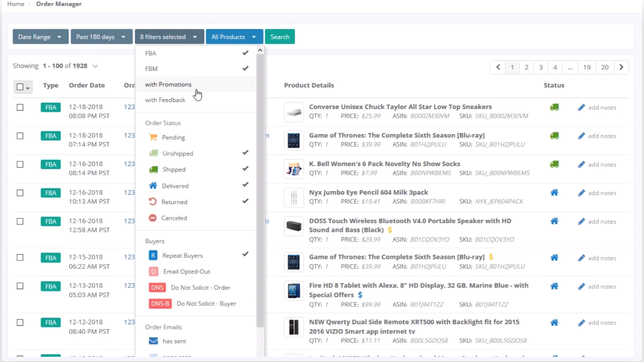Check the box for the 12-18-2018 08:08 PM order
Image resolution: width=644 pixels, height=362 pixels.
point(20,107)
